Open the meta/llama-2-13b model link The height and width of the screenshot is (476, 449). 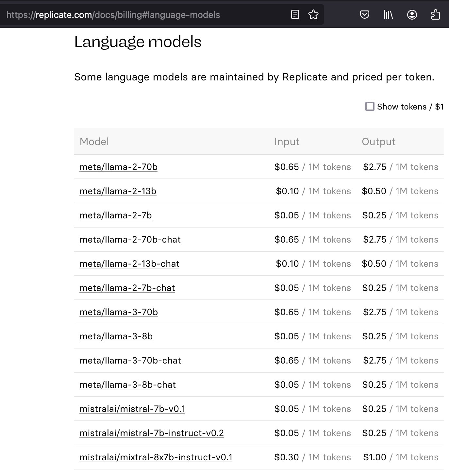[118, 191]
